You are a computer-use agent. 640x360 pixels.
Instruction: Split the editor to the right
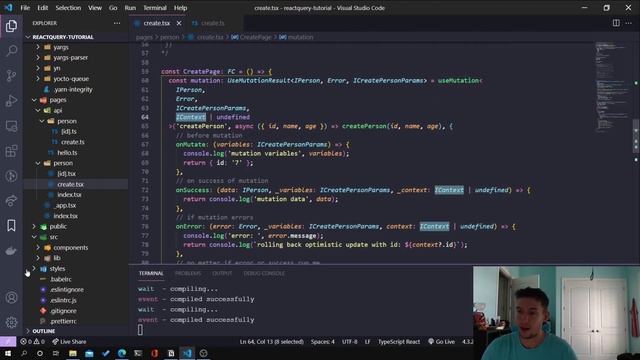point(616,23)
